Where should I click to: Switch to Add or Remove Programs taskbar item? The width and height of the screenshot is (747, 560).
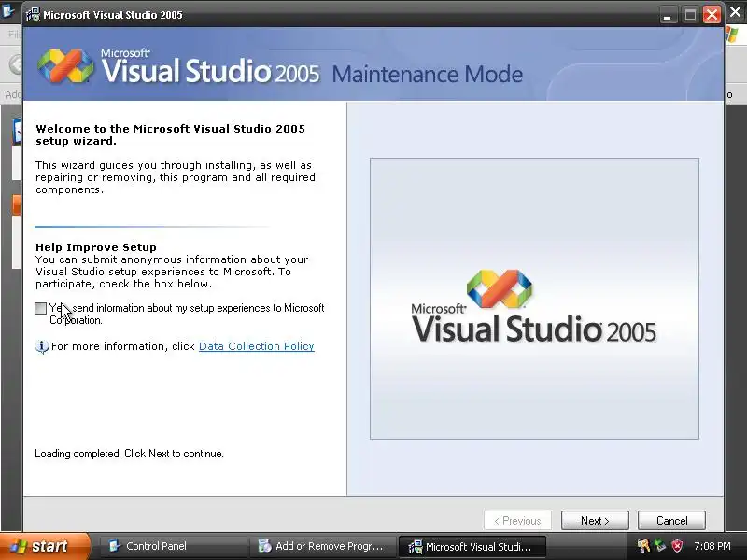tap(321, 546)
